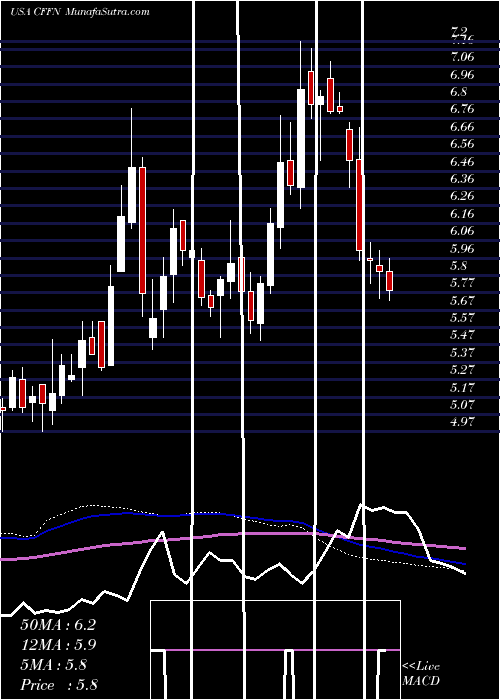Select the 6.66 price level label
Screen dimensions: 500x700
point(462,127)
